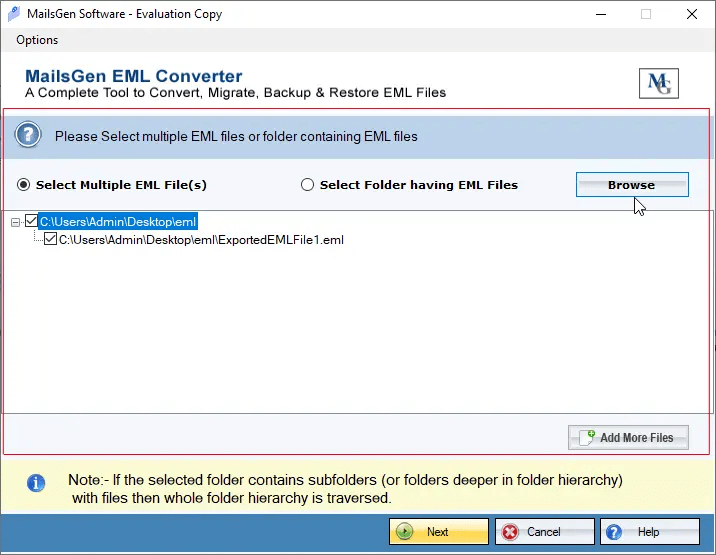Viewport: 716px width, 555px height.
Task: Click the MG logo image
Action: click(657, 83)
